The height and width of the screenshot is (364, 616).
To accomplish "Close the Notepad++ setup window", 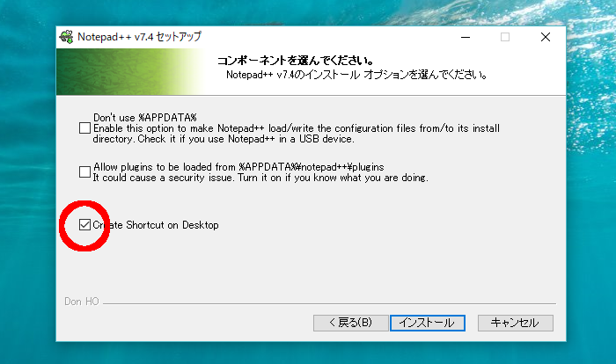I will pos(546,37).
